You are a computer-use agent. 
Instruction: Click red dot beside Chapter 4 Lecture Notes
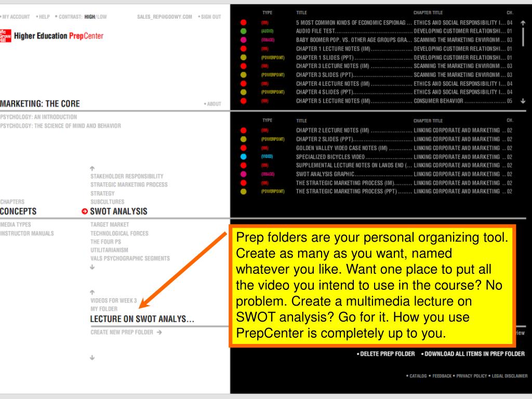point(243,84)
